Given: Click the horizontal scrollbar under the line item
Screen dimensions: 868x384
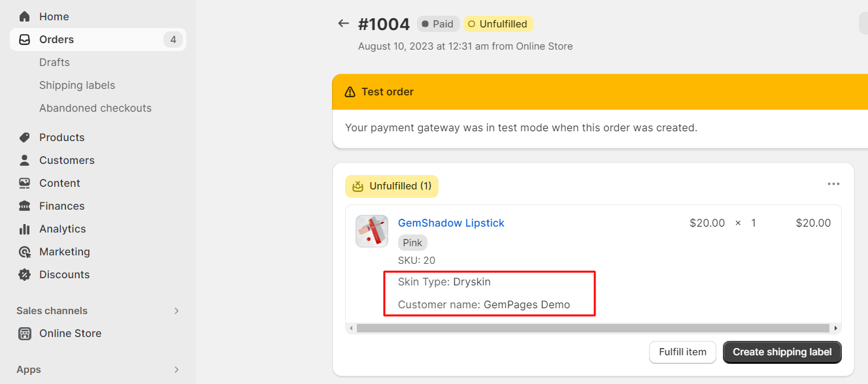Looking at the screenshot, I should pos(593,328).
